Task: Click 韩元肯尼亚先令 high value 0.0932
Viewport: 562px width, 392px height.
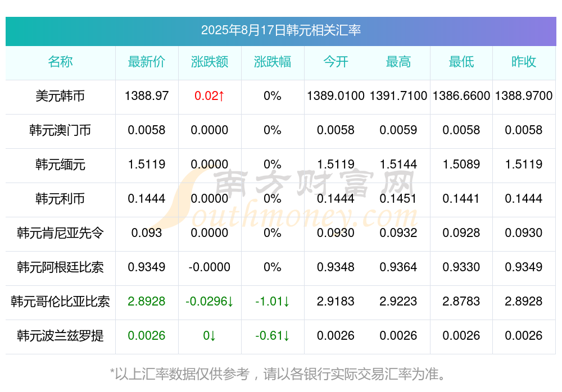Action: pos(398,233)
